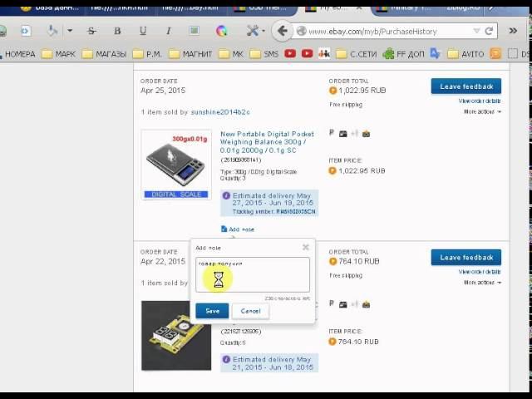Viewport: 532px width, 399px height.
Task: Open the FF ДОП puzzle-piece bookmark
Action: click(404, 54)
